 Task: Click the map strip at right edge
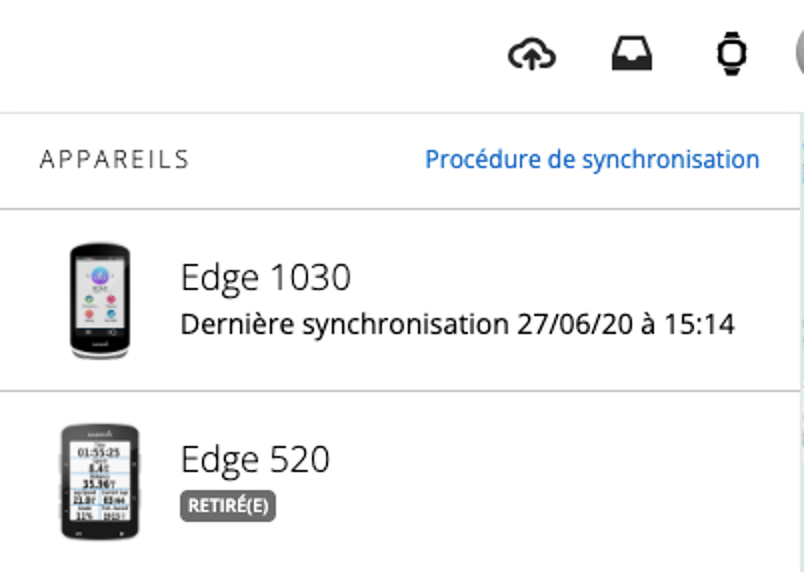click(x=800, y=350)
